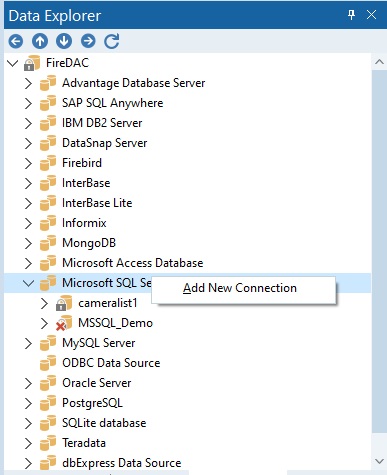Click the MongoDB database icon
This screenshot has height=475, width=387.
coord(48,243)
